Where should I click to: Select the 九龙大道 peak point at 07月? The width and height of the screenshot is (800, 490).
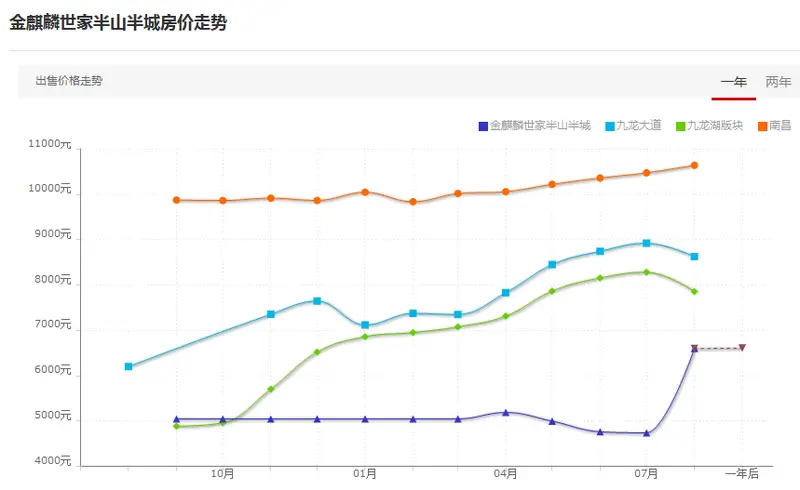point(646,243)
